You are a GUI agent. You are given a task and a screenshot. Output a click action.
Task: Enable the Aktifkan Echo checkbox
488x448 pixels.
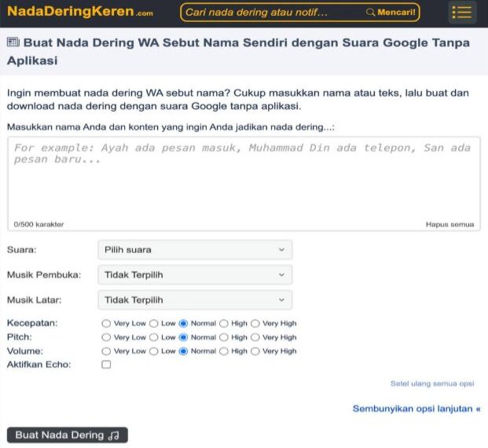[106, 364]
